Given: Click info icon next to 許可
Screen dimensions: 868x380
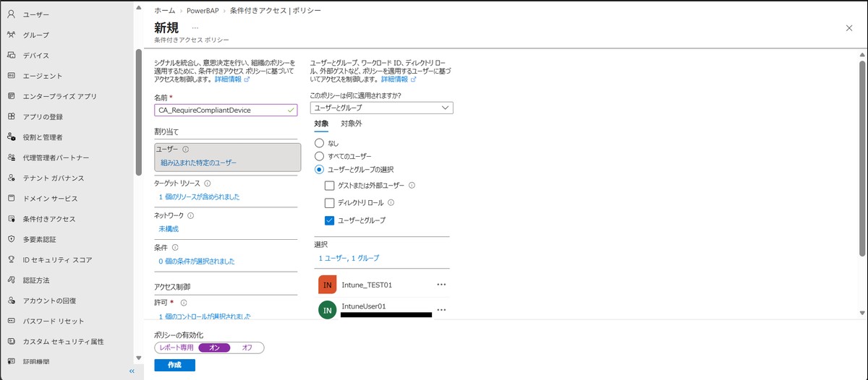Looking at the screenshot, I should pyautogui.click(x=184, y=303).
